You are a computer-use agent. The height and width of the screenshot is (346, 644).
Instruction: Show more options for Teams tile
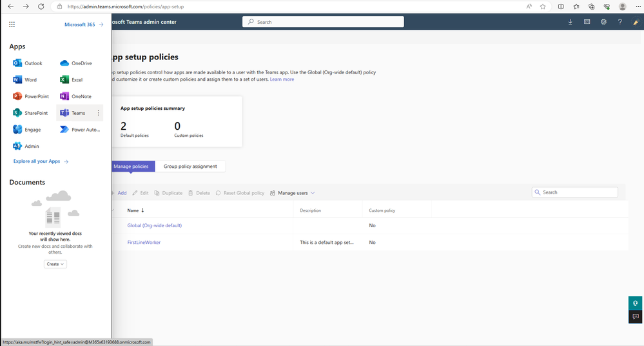point(98,113)
